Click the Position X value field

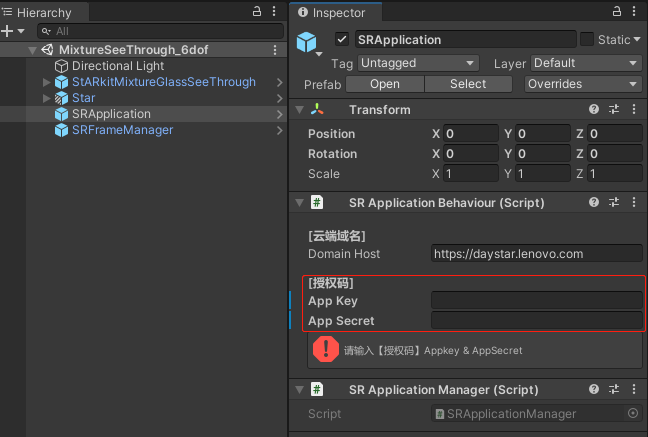click(x=471, y=134)
